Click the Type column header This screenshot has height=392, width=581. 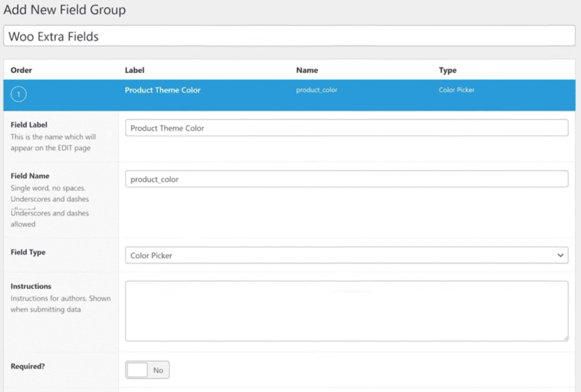tap(448, 70)
